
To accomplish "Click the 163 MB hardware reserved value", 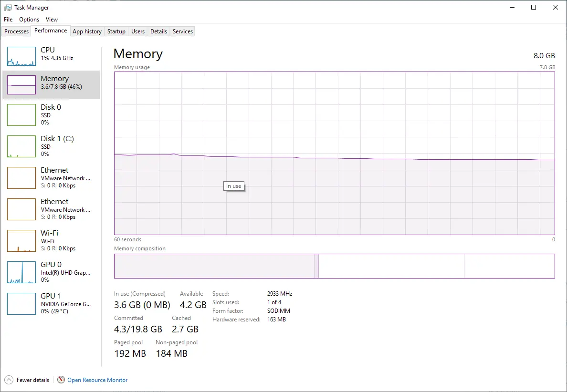I will tap(277, 320).
